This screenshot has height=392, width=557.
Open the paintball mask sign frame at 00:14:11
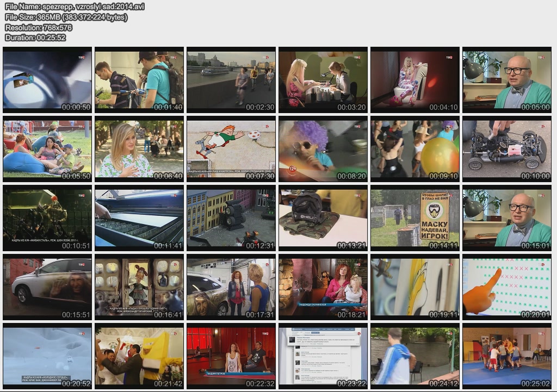tap(415, 218)
